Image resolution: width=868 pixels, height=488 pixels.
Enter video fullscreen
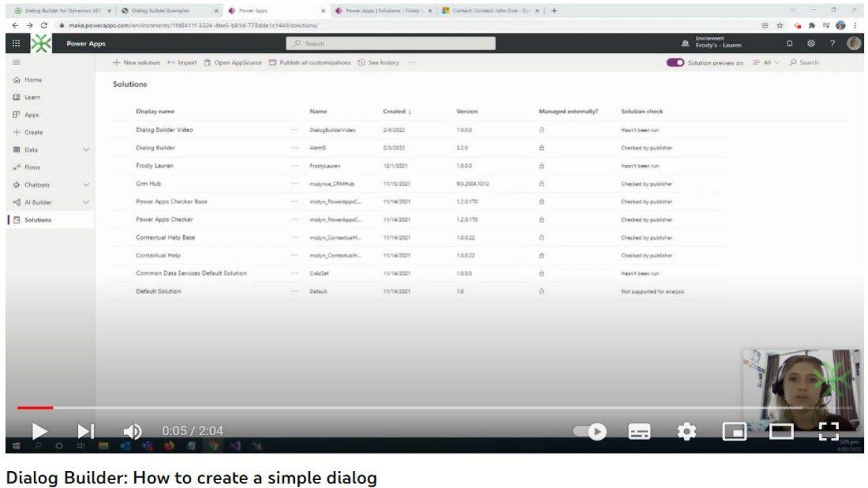(829, 431)
